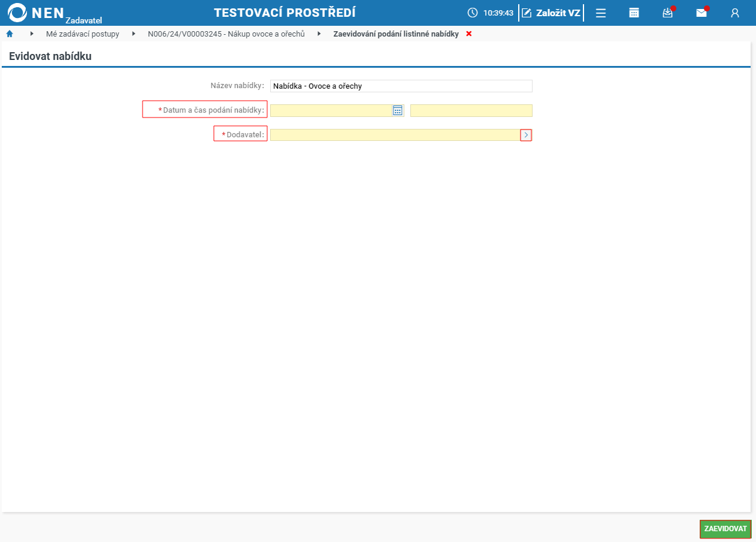
Task: Open the inbox download notifications icon
Action: point(668,13)
